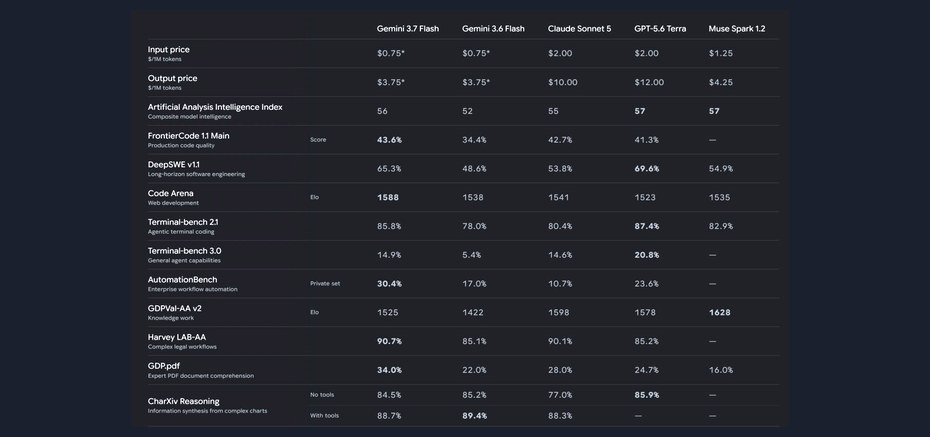Viewport: 930px width, 437px height.
Task: Select Code Arena Elo 1541
Action: coord(558,197)
